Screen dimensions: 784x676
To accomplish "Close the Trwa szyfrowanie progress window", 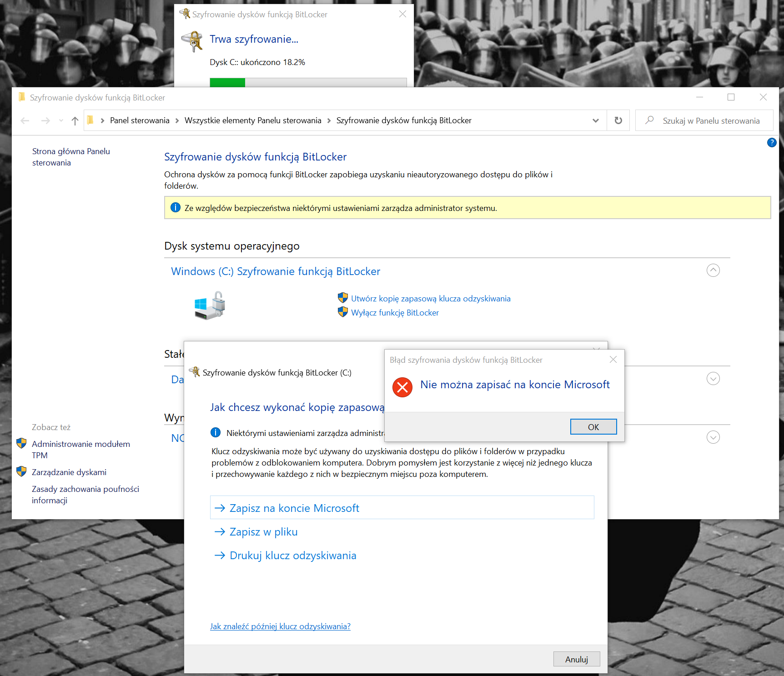I will coord(402,14).
